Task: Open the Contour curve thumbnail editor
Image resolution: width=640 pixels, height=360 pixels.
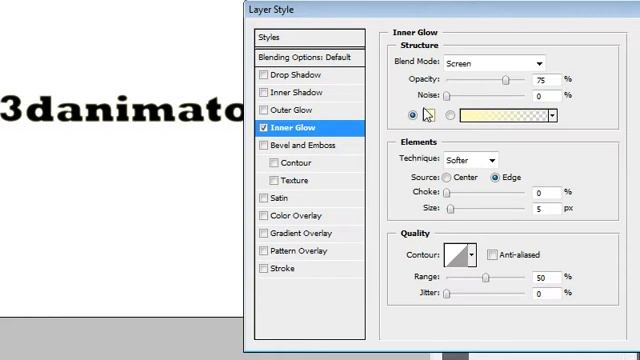Action: point(456,255)
